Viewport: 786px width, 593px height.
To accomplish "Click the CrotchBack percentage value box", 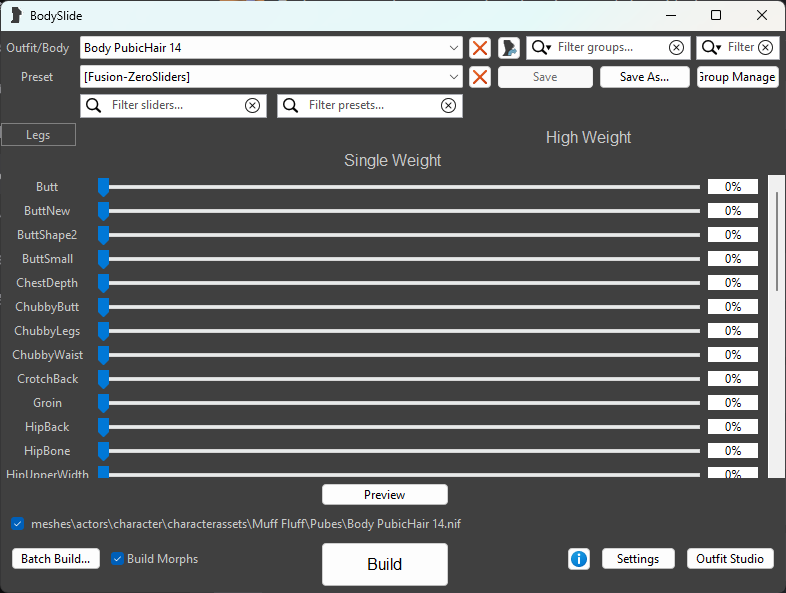I will click(733, 379).
